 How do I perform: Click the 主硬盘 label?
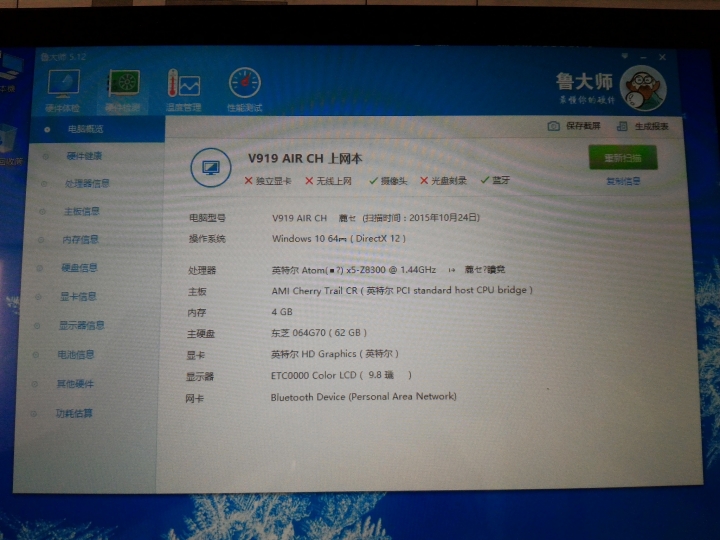coord(201,334)
